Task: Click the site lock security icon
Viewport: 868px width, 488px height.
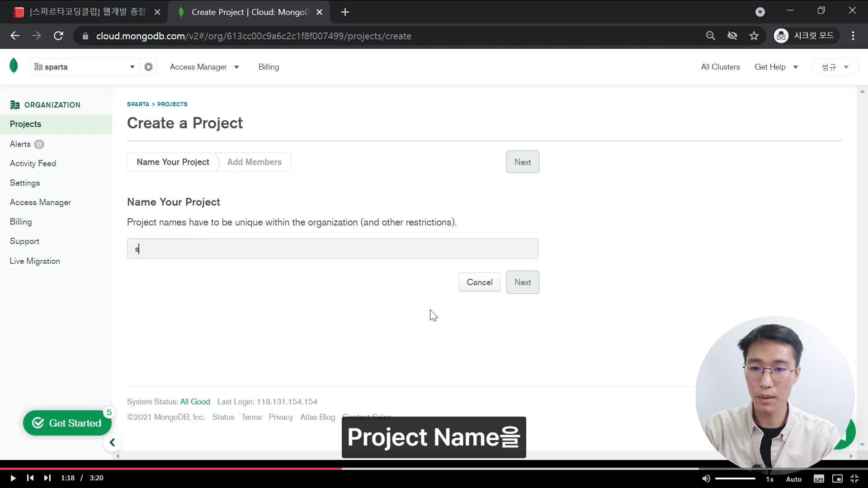Action: (x=85, y=36)
